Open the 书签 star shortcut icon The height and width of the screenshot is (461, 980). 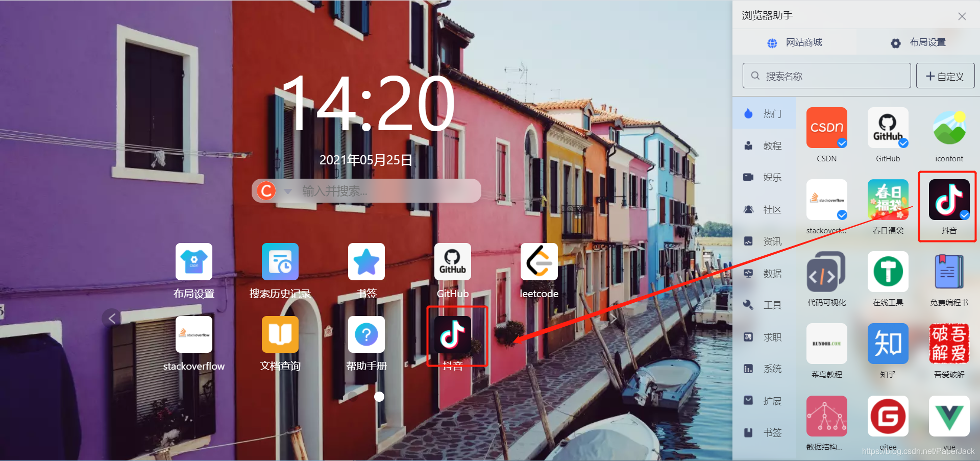tap(366, 261)
